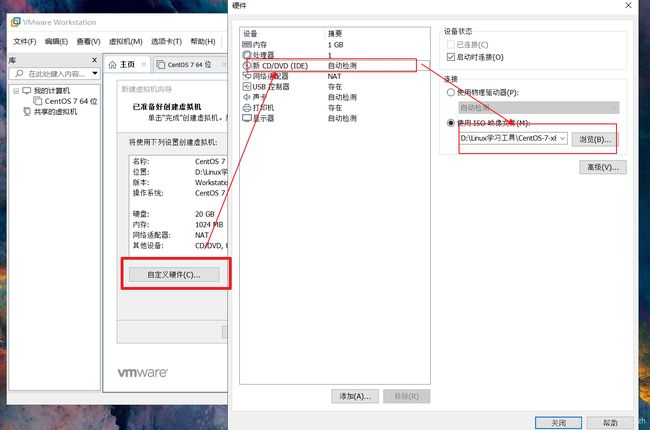The width and height of the screenshot is (650, 430).
Task: Click the 自定义硬件(C)... button
Action: tap(174, 275)
